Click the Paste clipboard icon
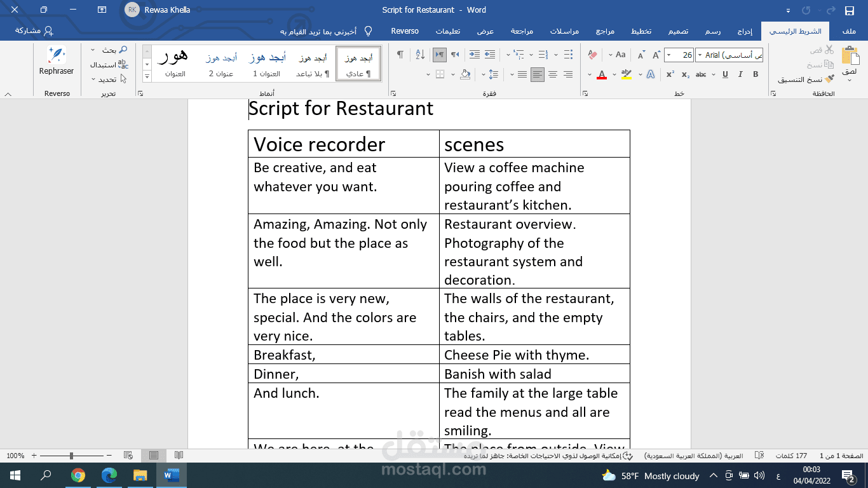 pyautogui.click(x=850, y=56)
